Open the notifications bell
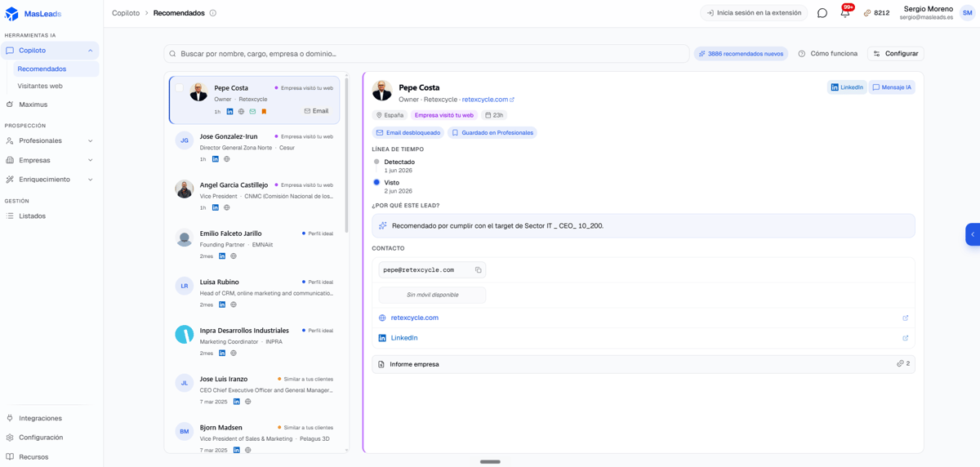This screenshot has height=467, width=980. pyautogui.click(x=844, y=13)
